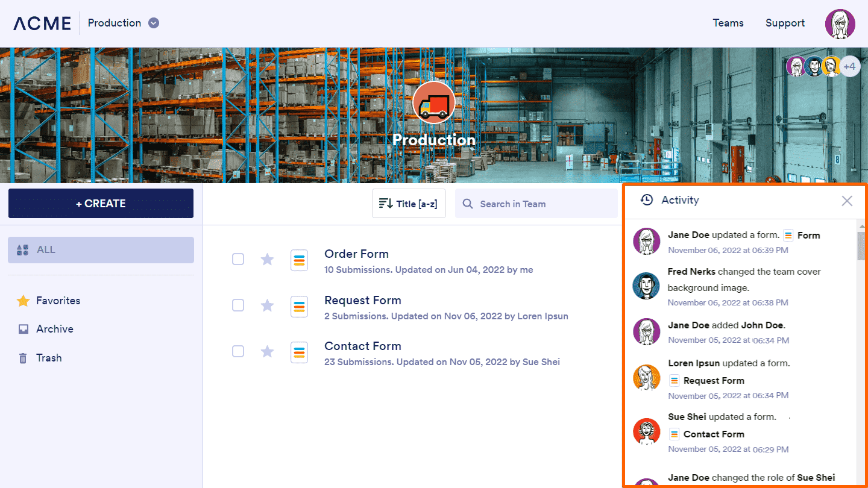Click Jane Doe's avatar on updated form activity
This screenshot has height=488, width=868.
coord(647,242)
